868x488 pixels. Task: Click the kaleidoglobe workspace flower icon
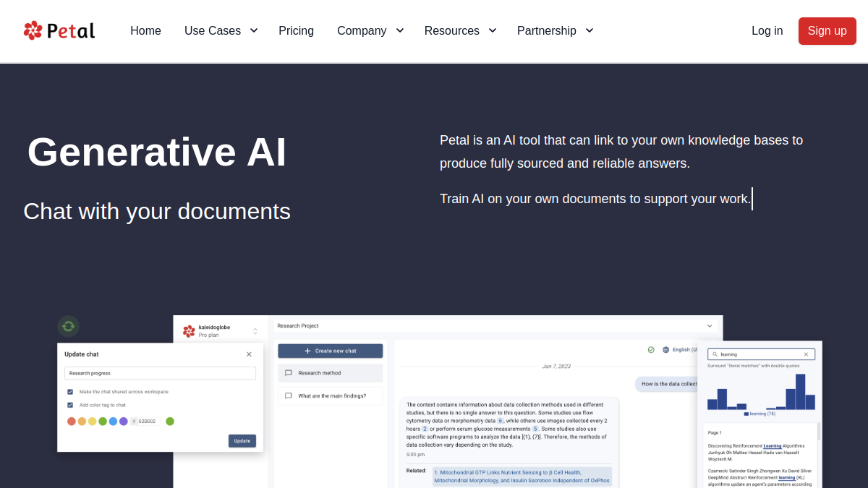(x=189, y=331)
